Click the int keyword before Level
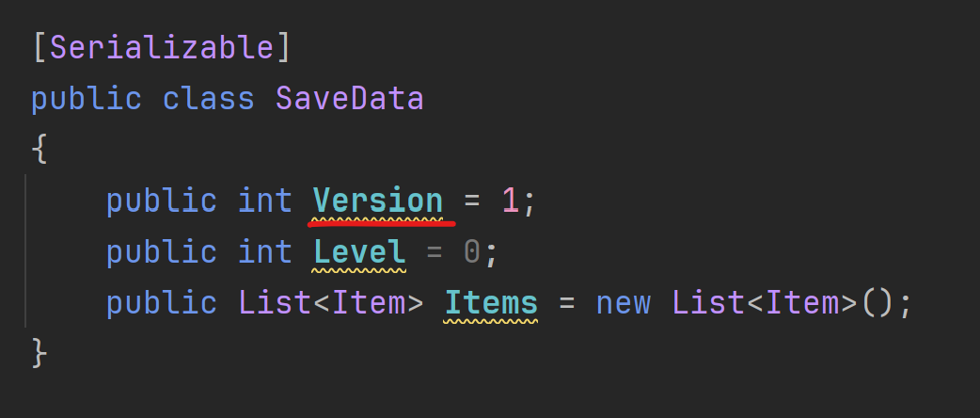Image resolution: width=980 pixels, height=418 pixels. pyautogui.click(x=264, y=252)
